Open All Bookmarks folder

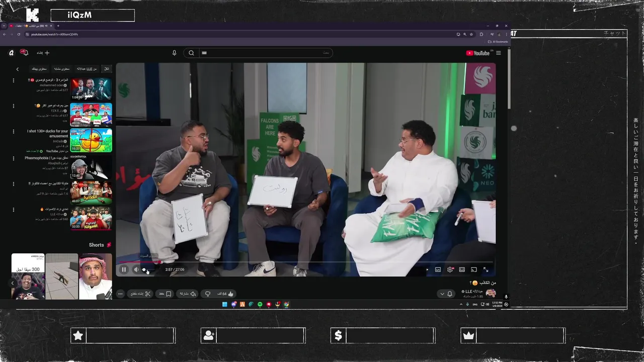pyautogui.click(x=498, y=42)
